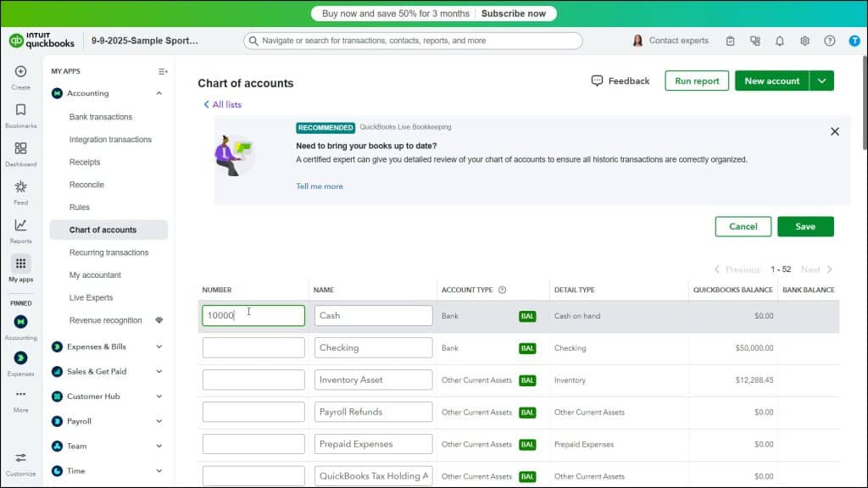Open the New account split dropdown arrow
The width and height of the screenshot is (868, 488).
pos(821,80)
